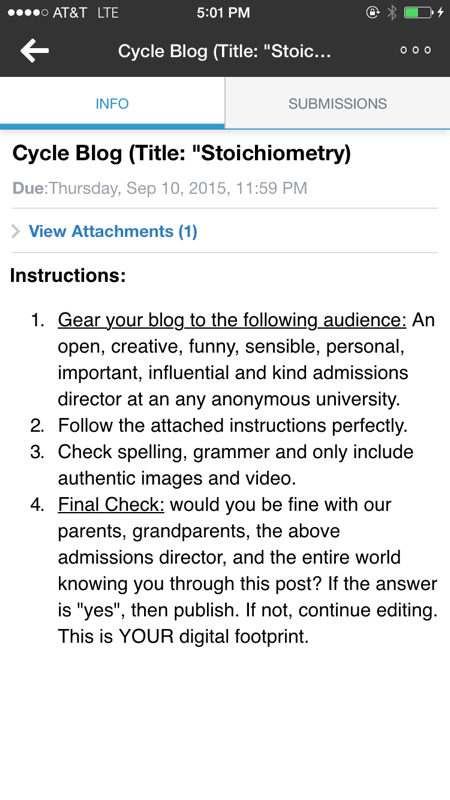Open View Attachments (1) link

pos(113,231)
